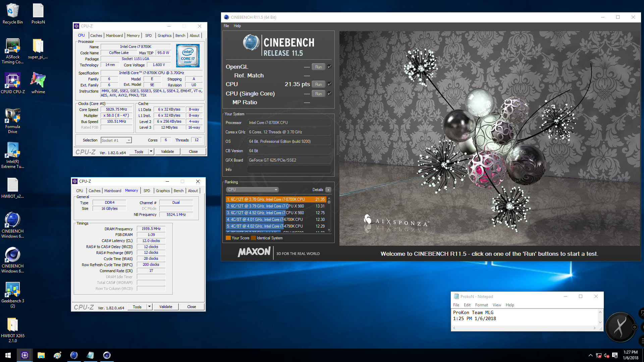
Task: Open the Action Center notification icon
Action: [615, 355]
